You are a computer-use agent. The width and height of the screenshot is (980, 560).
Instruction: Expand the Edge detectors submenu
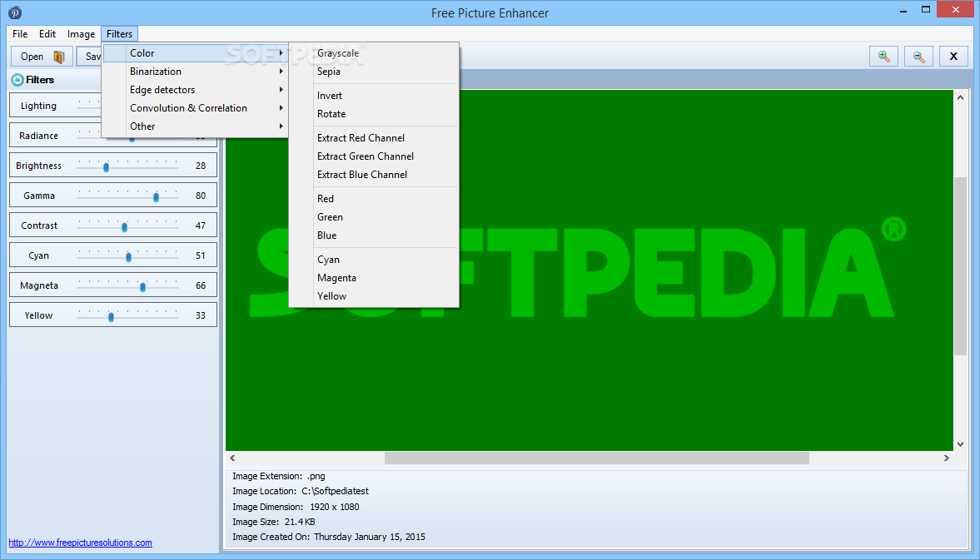coord(195,89)
